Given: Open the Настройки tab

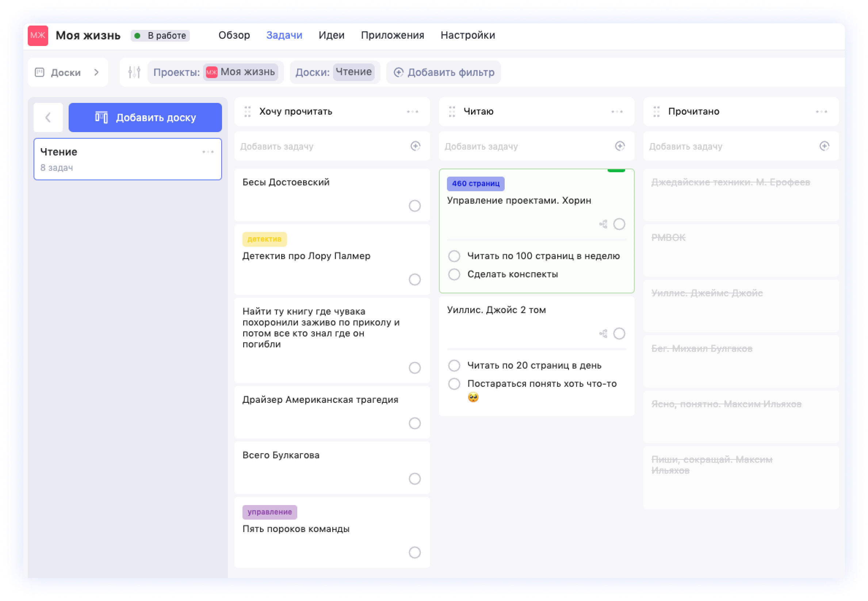Looking at the screenshot, I should [x=467, y=35].
